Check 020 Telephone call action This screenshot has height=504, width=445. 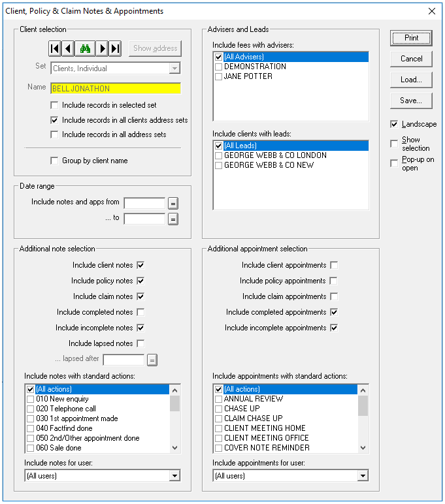click(x=30, y=409)
